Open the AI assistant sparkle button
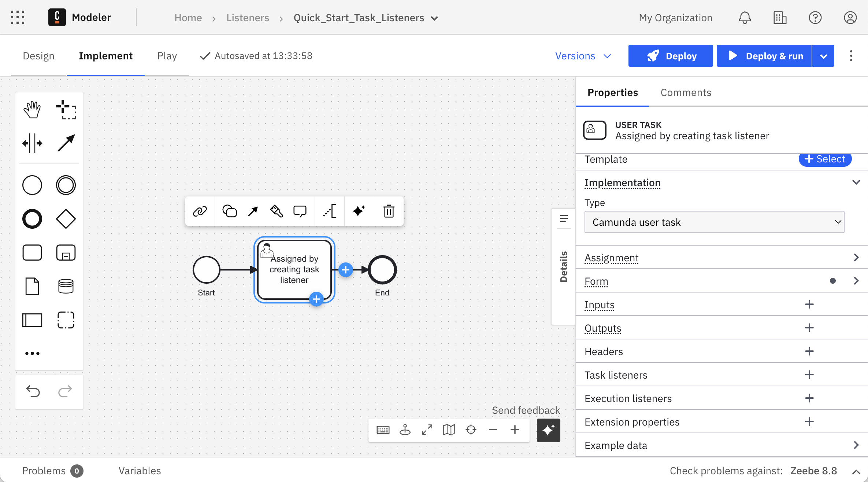This screenshot has height=482, width=868. click(548, 430)
